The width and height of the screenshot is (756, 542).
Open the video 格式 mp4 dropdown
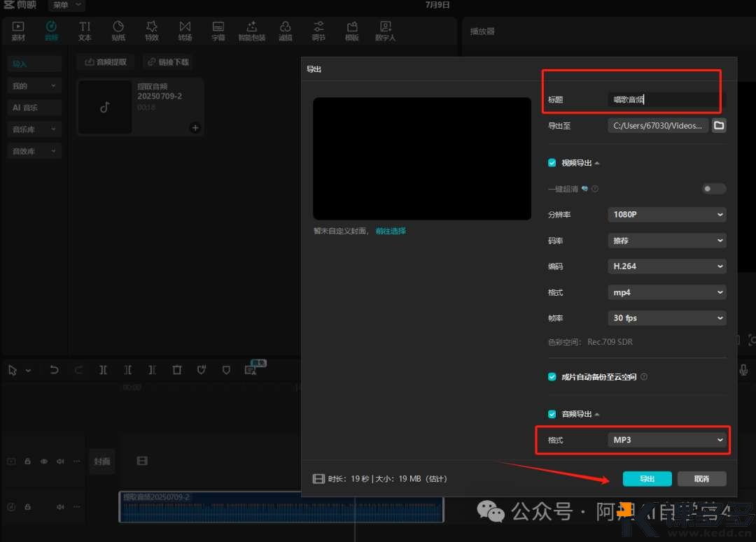(667, 292)
